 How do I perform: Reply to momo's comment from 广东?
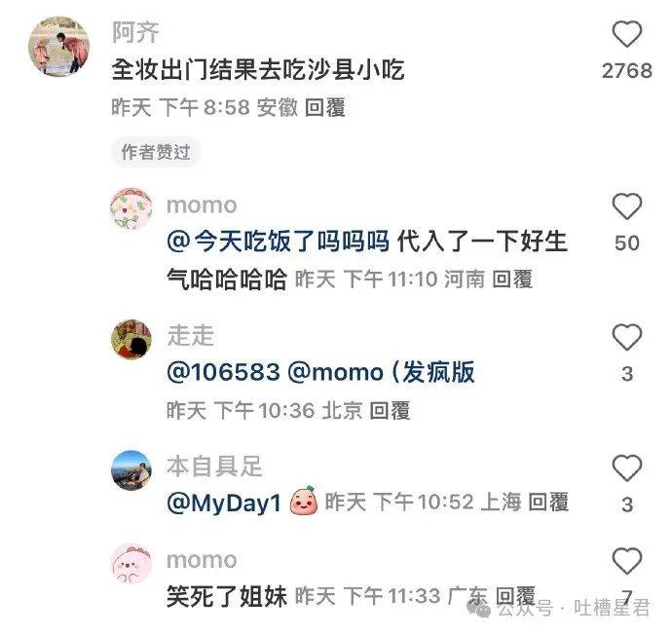515,596
